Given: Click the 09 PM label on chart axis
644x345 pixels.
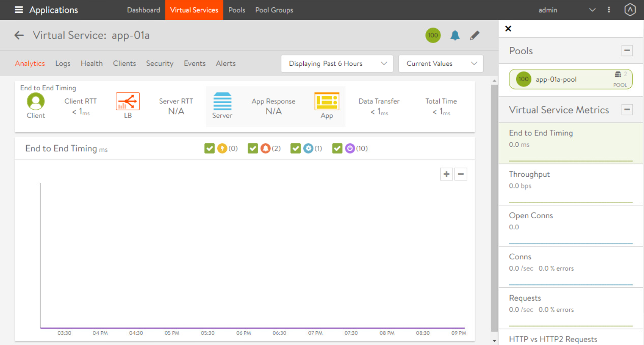Looking at the screenshot, I should (x=459, y=333).
